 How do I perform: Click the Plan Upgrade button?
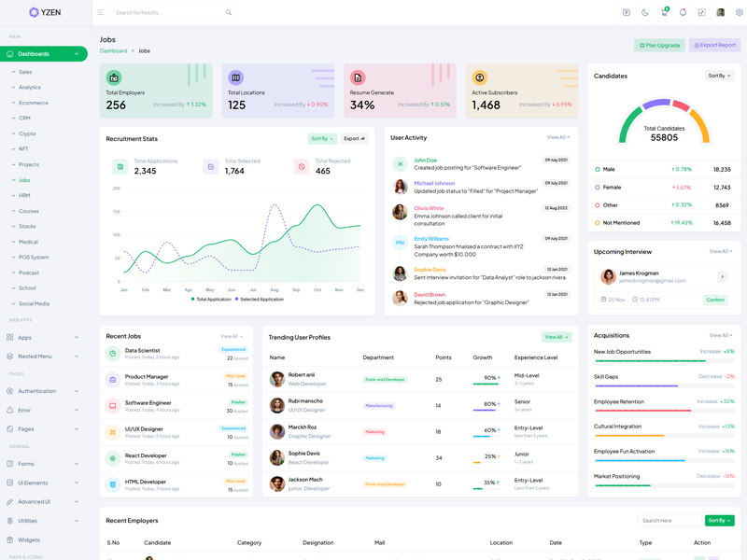(659, 45)
